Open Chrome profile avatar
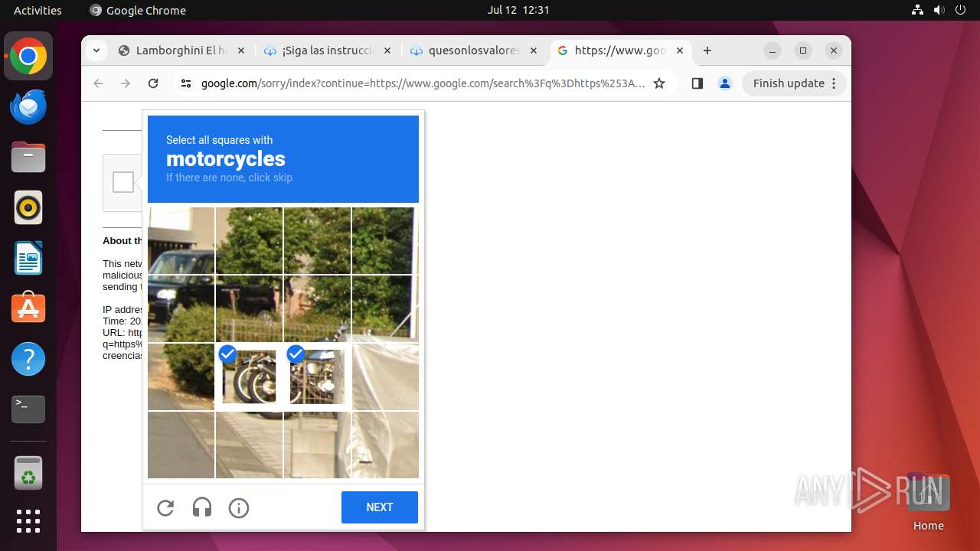The image size is (980, 551). [x=724, y=83]
